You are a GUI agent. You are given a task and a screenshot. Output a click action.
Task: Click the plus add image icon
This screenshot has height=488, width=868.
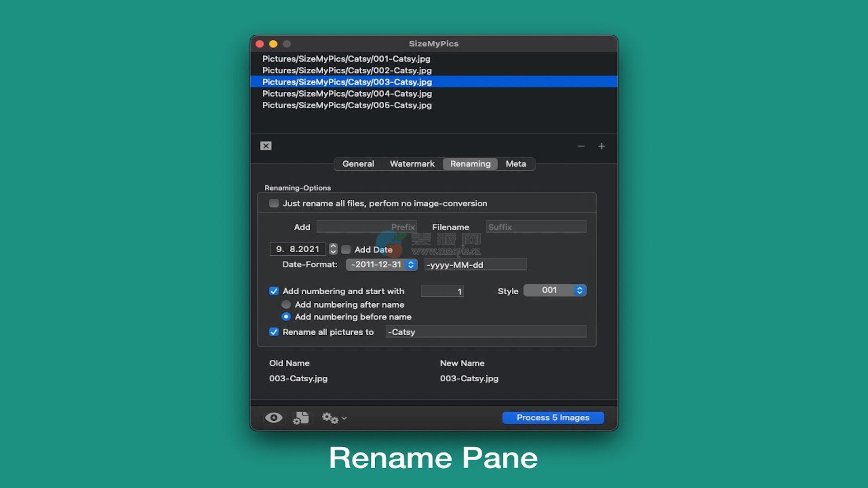(x=601, y=146)
